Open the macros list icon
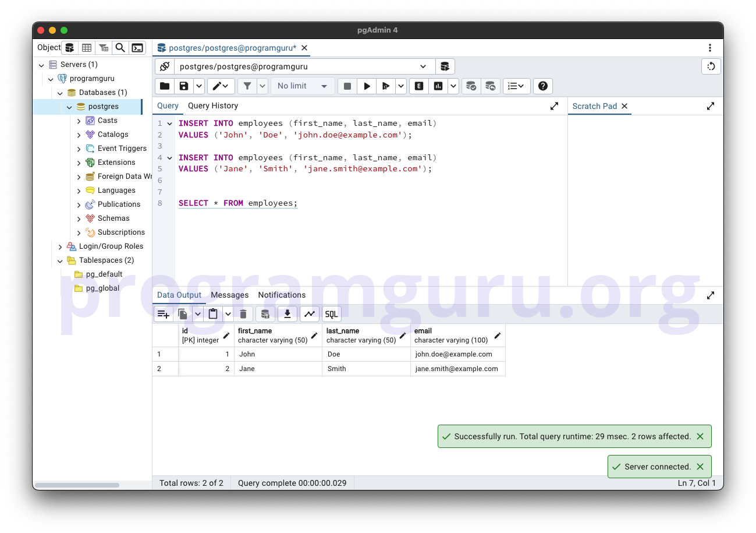The image size is (756, 533). [516, 86]
